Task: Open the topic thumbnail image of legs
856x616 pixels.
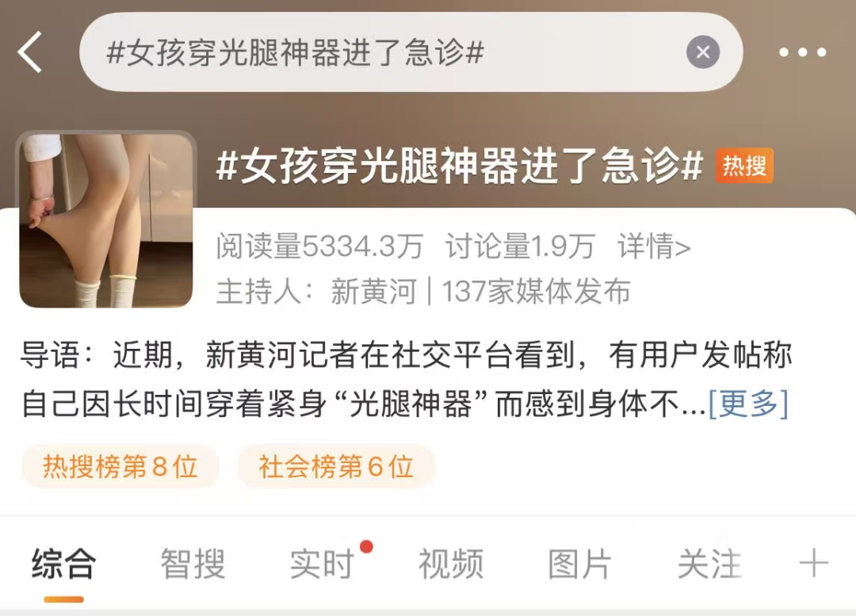Action: pos(106,220)
